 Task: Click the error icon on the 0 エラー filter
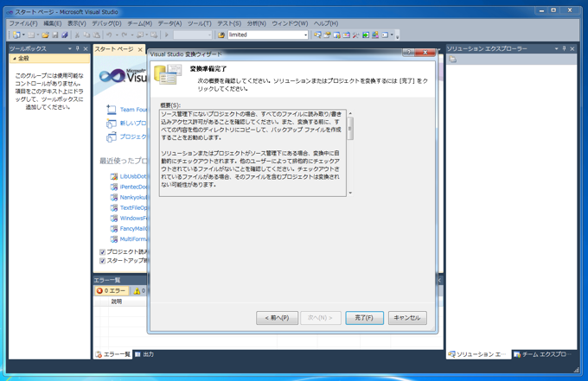coord(99,290)
